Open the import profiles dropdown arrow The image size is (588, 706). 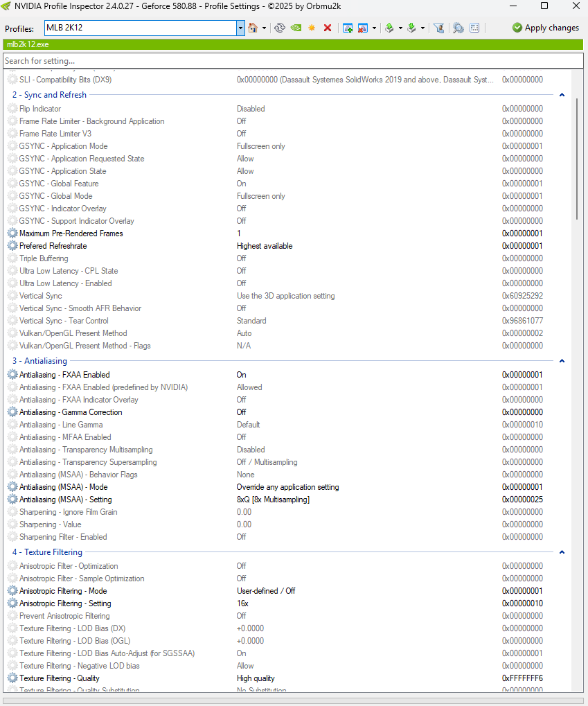422,28
